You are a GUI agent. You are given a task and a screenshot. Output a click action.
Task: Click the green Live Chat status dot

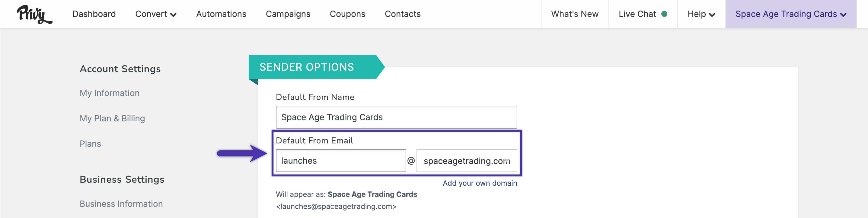pyautogui.click(x=664, y=14)
